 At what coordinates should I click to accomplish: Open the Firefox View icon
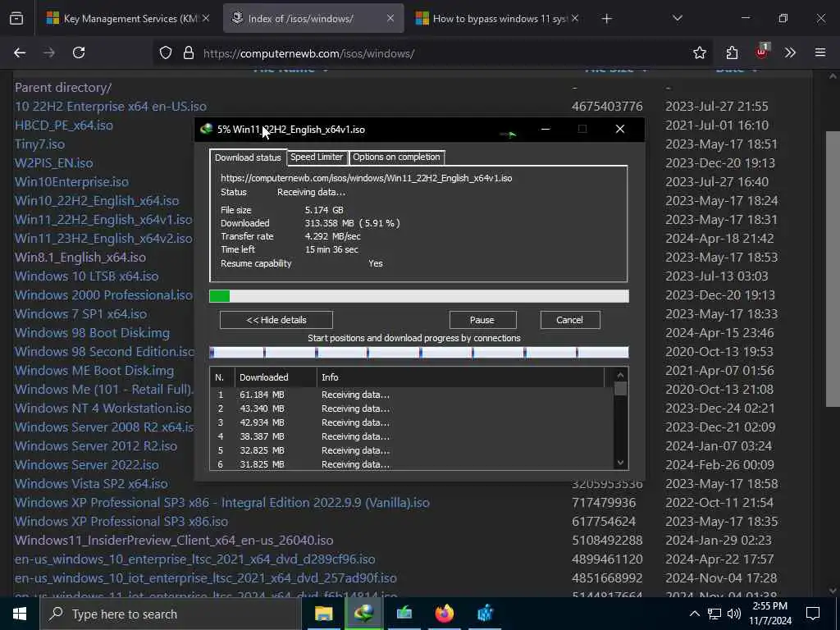(16, 19)
